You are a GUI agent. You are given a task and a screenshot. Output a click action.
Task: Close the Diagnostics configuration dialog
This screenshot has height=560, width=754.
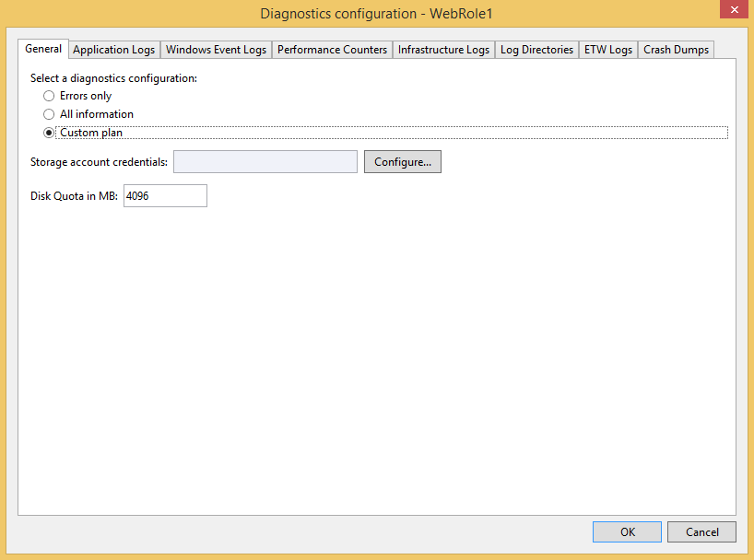point(734,9)
